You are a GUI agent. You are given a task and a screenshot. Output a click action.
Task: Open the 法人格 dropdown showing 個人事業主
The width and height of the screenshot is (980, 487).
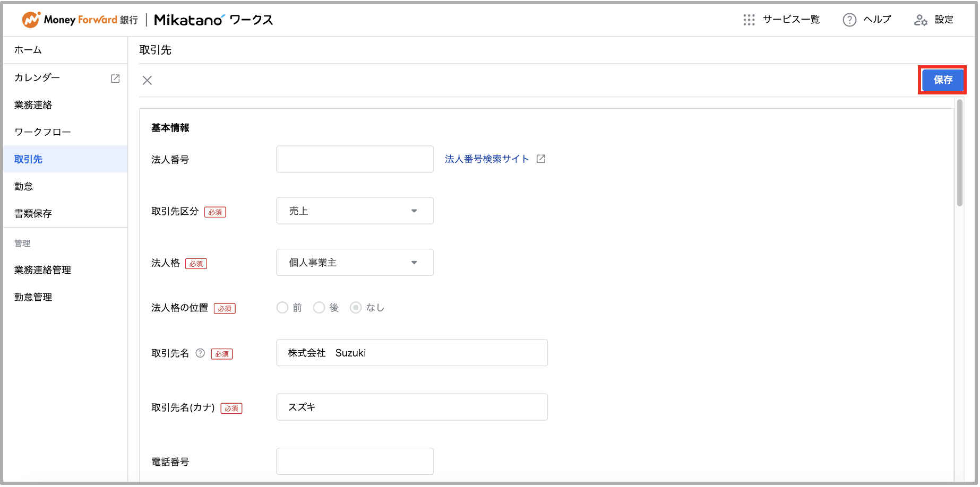point(355,262)
